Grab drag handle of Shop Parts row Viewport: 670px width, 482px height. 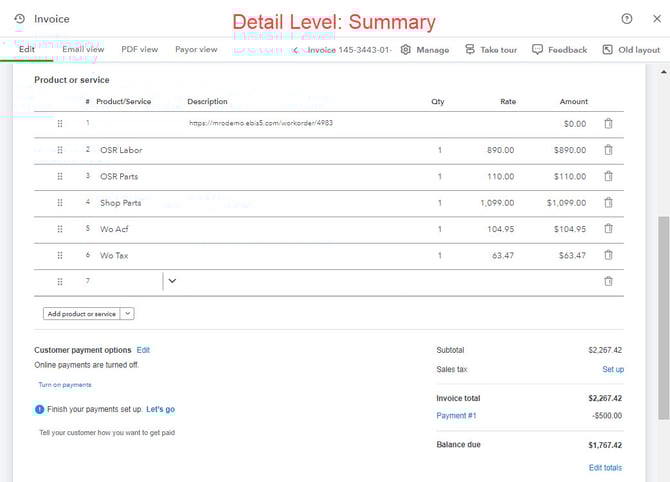[60, 203]
